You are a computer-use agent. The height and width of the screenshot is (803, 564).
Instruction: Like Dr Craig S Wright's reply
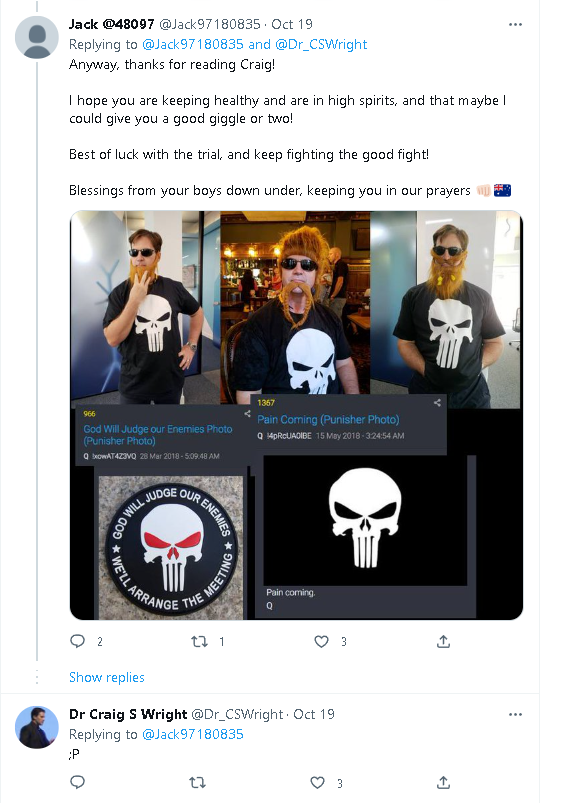pyautogui.click(x=318, y=782)
